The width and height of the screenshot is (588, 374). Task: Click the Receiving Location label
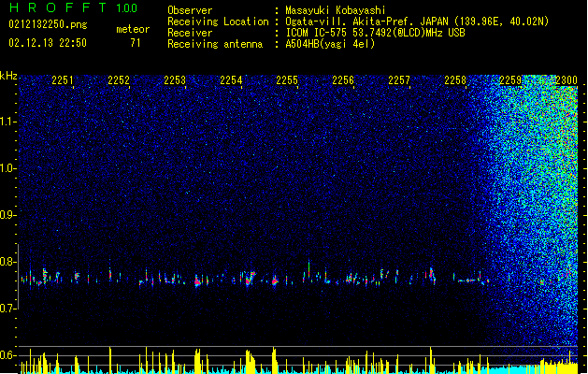[x=218, y=22]
